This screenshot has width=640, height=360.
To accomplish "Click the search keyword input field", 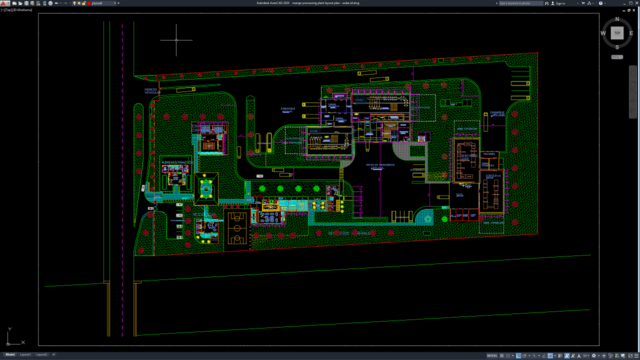I will coord(521,3).
